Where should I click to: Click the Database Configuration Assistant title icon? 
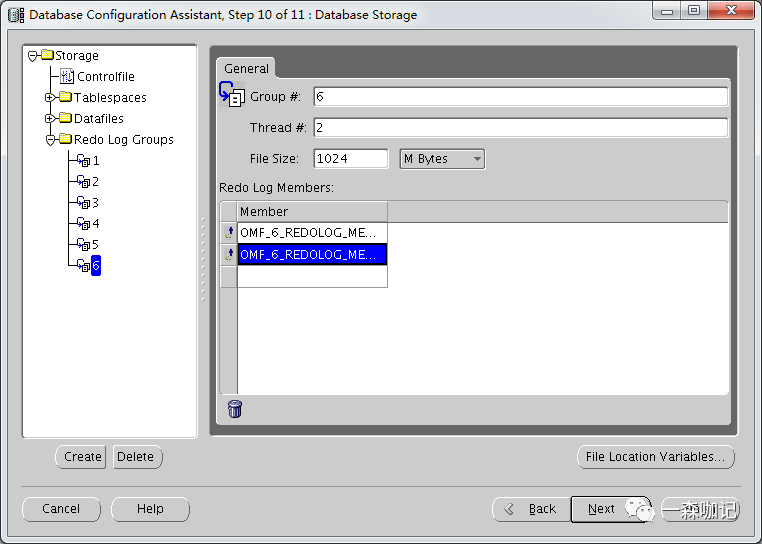tap(16, 15)
